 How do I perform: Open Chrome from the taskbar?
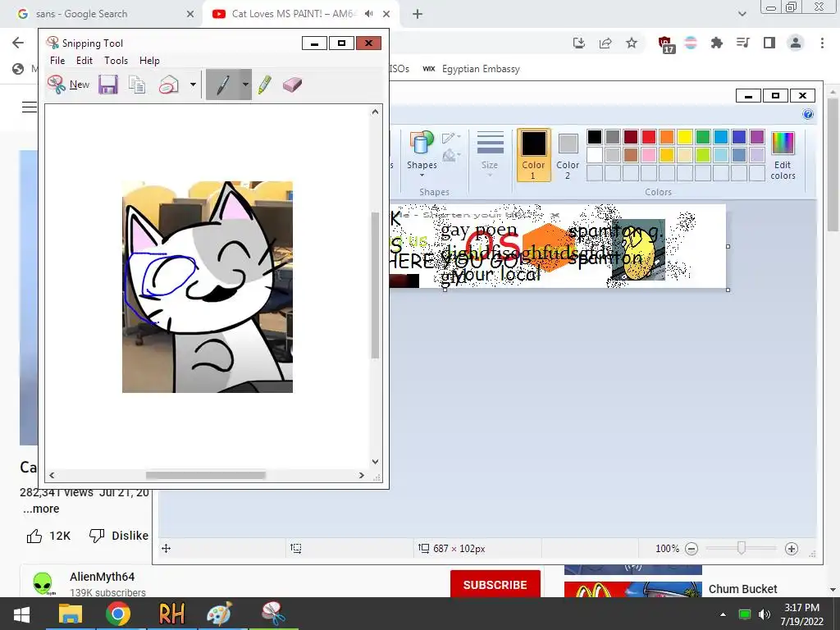click(118, 614)
